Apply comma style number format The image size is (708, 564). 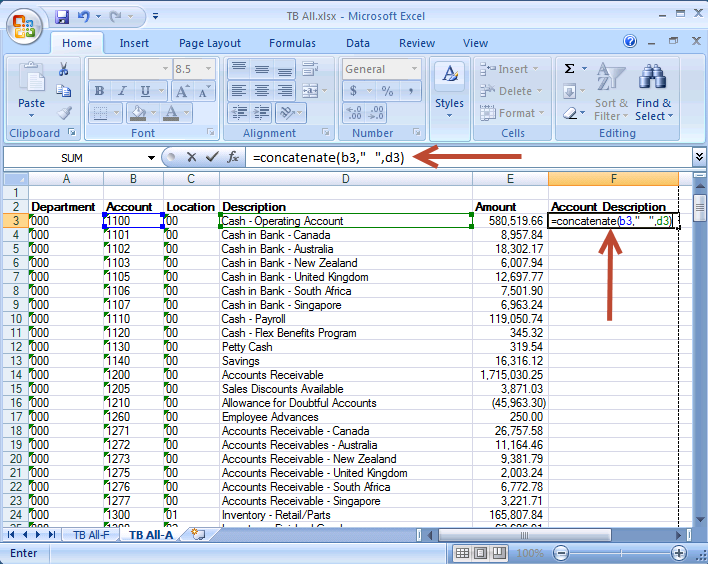[x=410, y=91]
